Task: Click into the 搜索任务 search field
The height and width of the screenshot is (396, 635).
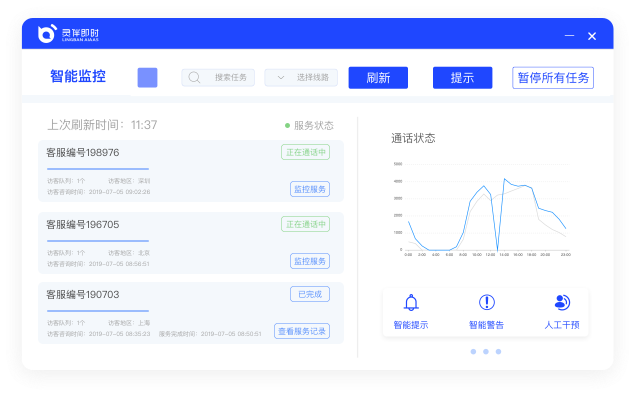Action: coord(218,77)
